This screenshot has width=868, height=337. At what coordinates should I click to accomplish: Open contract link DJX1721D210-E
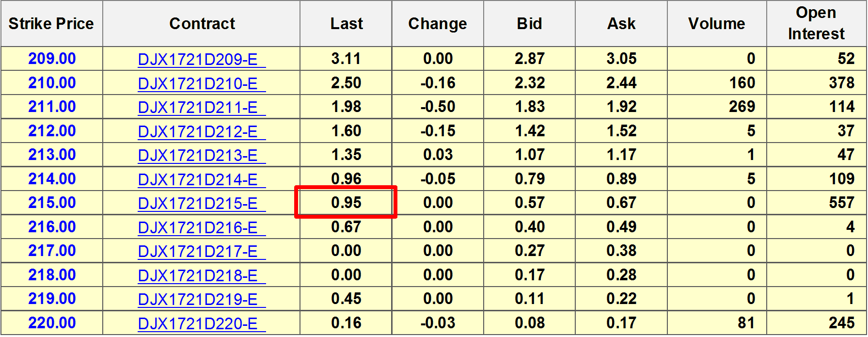tap(198, 83)
